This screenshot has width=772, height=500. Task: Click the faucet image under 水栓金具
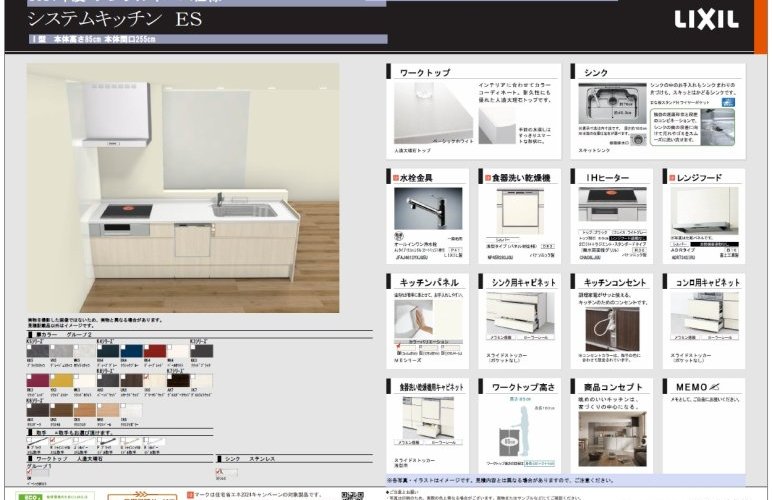coord(427,209)
